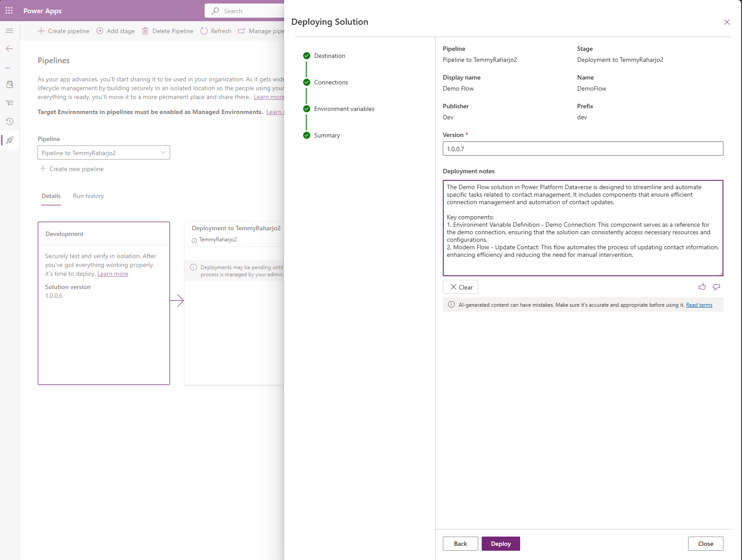The height and width of the screenshot is (560, 742).
Task: Open the Read terms link
Action: (x=699, y=305)
